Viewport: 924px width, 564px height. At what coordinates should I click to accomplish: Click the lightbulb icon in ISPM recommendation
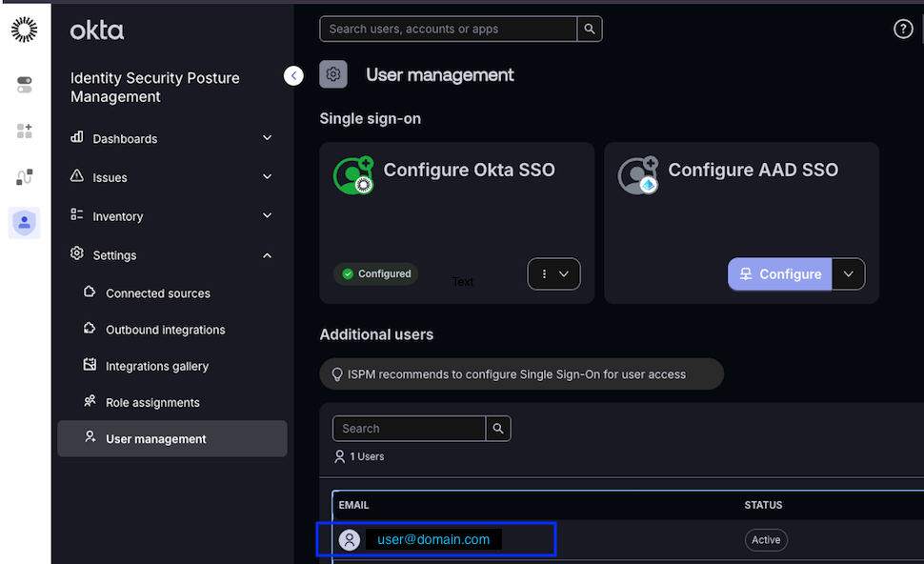click(337, 374)
